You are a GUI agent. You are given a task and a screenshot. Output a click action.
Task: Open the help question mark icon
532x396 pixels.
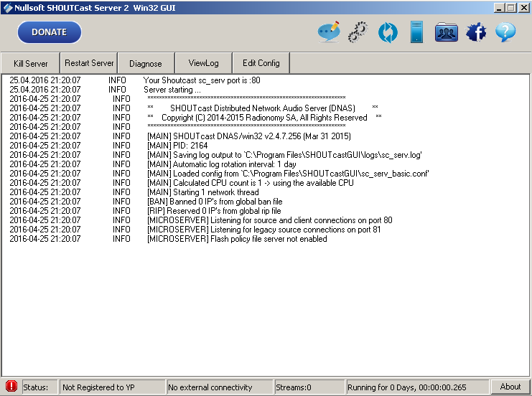click(x=505, y=32)
